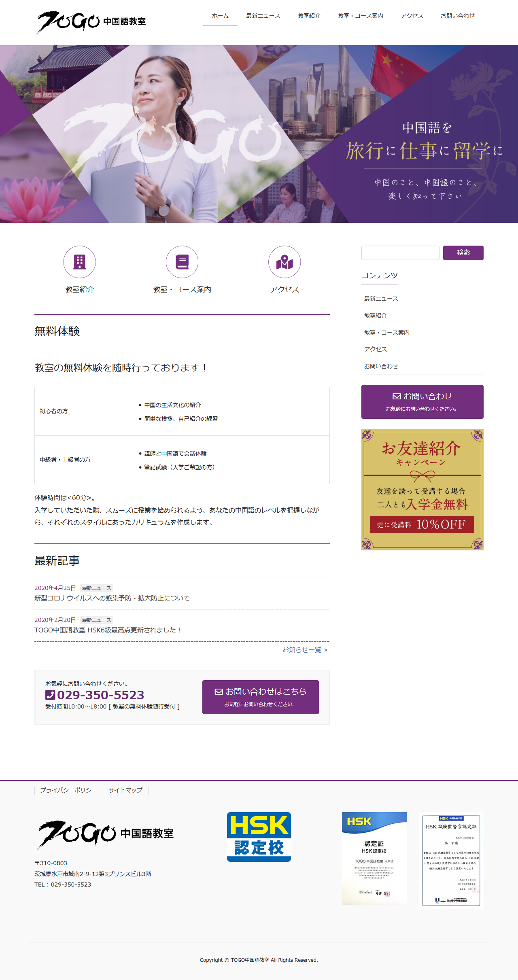Click the 初心者の方 table row label

(54, 411)
